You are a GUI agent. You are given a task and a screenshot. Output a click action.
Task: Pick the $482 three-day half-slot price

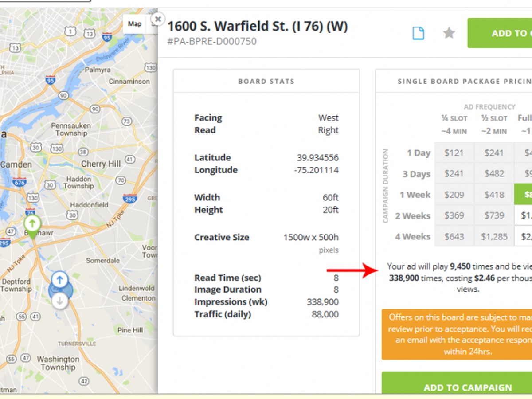[494, 174]
